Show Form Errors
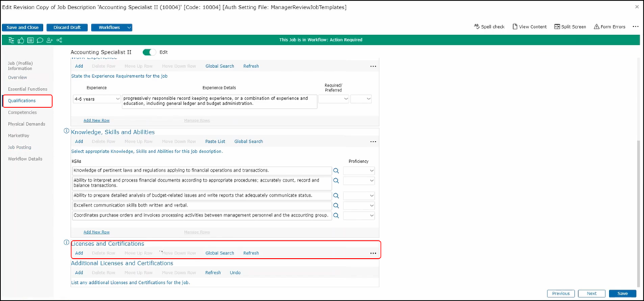 (610, 26)
